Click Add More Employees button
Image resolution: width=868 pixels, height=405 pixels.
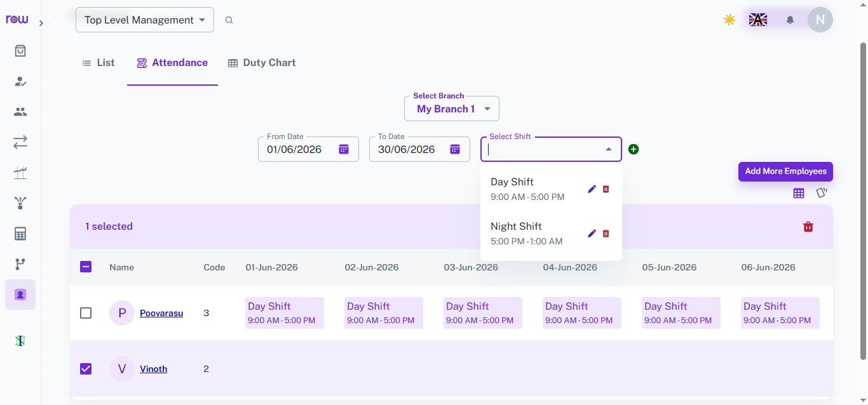[785, 171]
